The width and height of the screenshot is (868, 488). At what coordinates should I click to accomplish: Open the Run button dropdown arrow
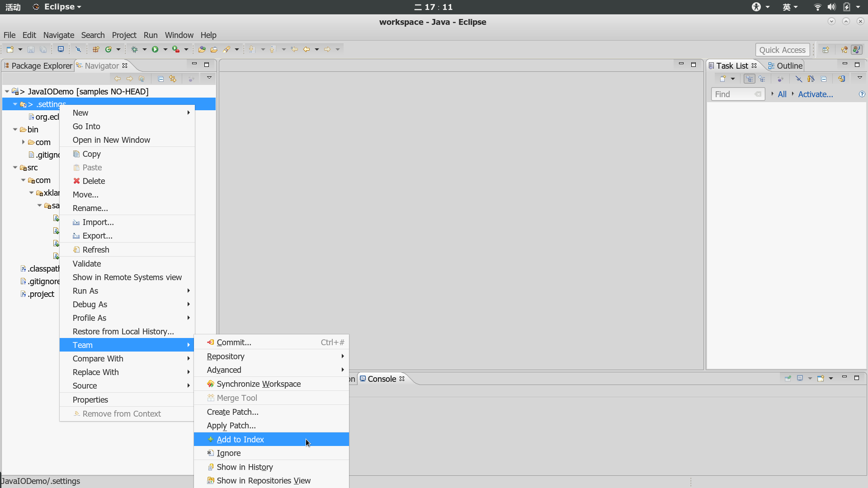pos(165,49)
